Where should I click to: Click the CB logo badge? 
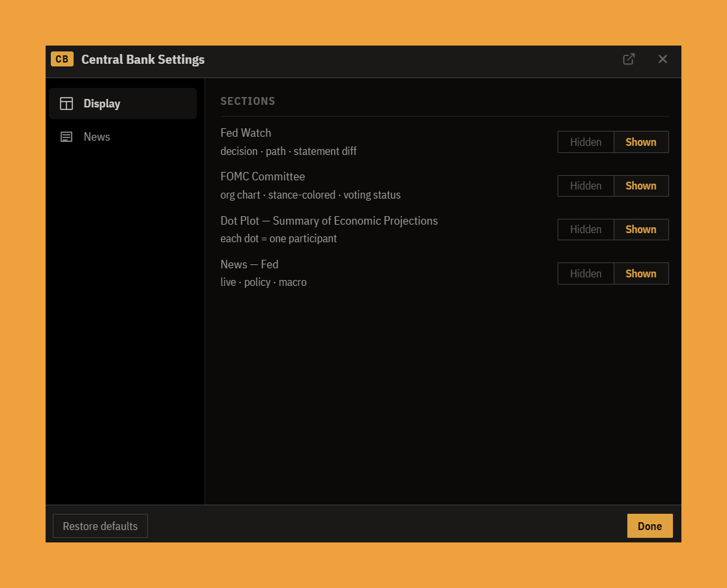pyautogui.click(x=62, y=59)
